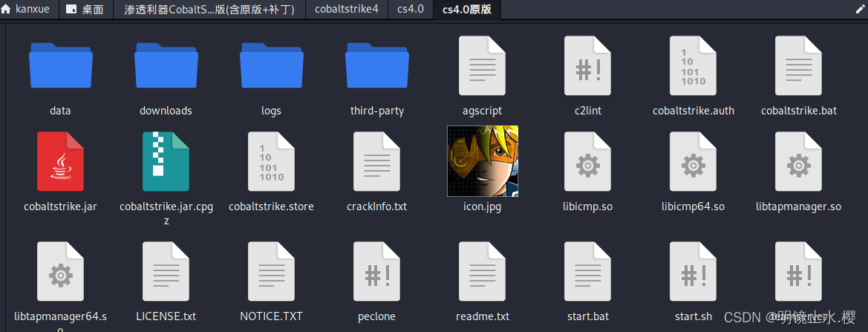Click the cobaltstrike.store file name label
868x332 pixels.
click(x=271, y=206)
